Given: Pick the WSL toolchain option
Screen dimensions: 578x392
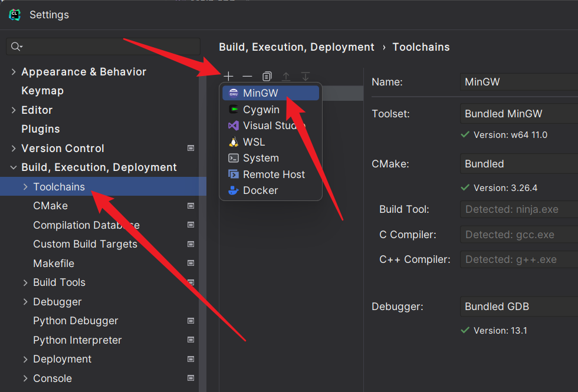Looking at the screenshot, I should click(x=254, y=142).
